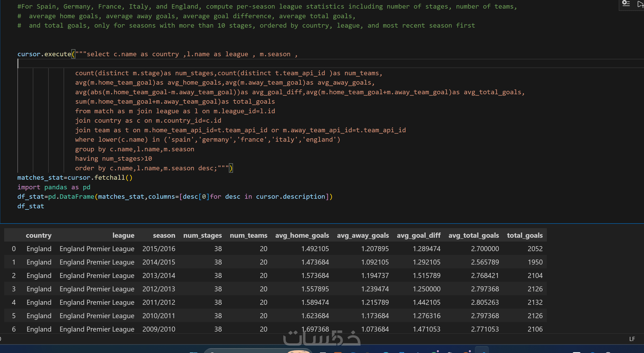Click the avg_home_goals column header

click(x=302, y=235)
